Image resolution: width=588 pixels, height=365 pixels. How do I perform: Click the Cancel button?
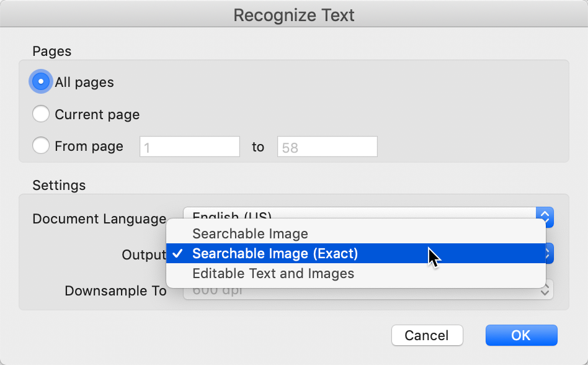(x=427, y=335)
